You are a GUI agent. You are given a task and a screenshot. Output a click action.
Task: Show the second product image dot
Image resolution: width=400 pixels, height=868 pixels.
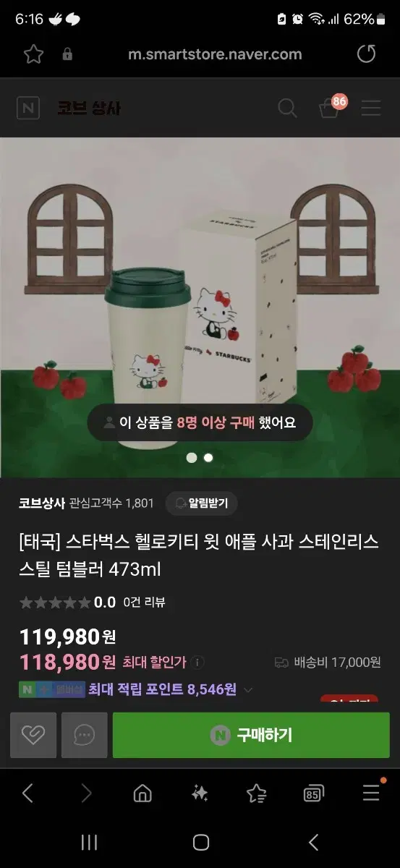(x=208, y=458)
